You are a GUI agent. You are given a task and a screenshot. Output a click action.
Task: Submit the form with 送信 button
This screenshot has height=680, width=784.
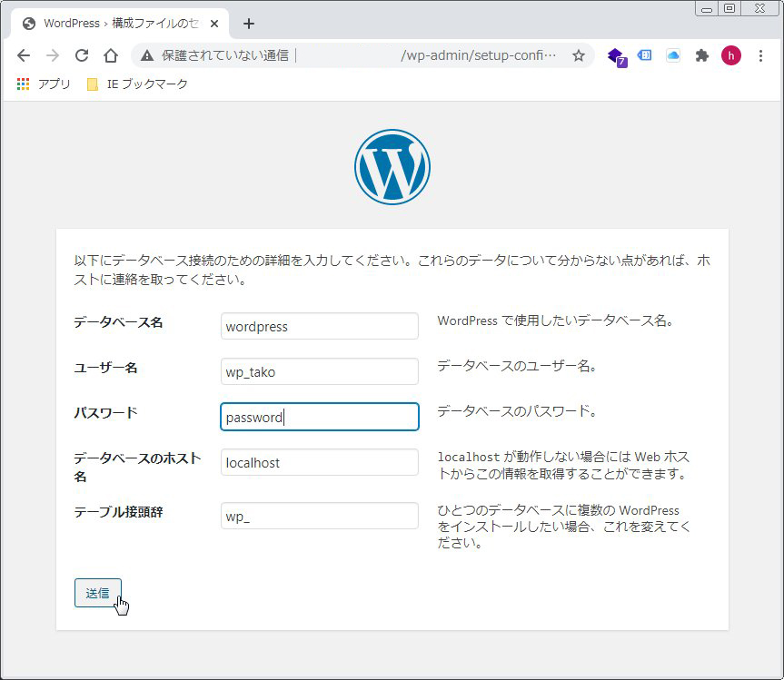point(98,593)
